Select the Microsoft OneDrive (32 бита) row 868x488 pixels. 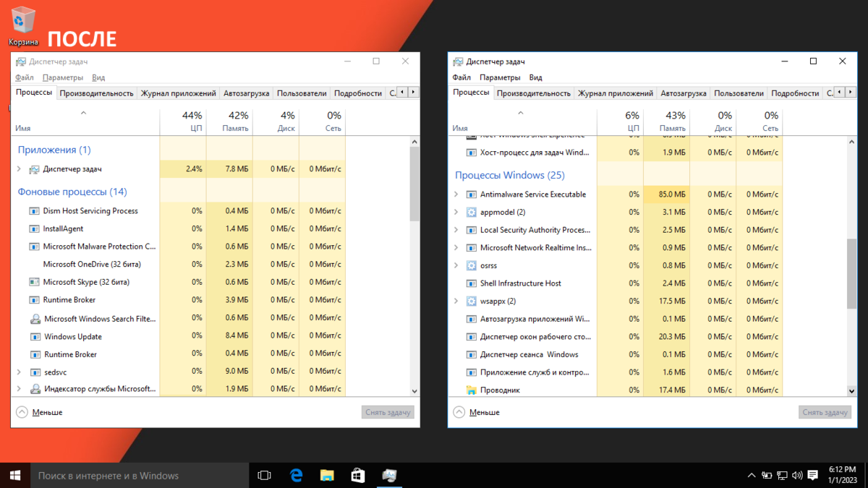coord(179,264)
